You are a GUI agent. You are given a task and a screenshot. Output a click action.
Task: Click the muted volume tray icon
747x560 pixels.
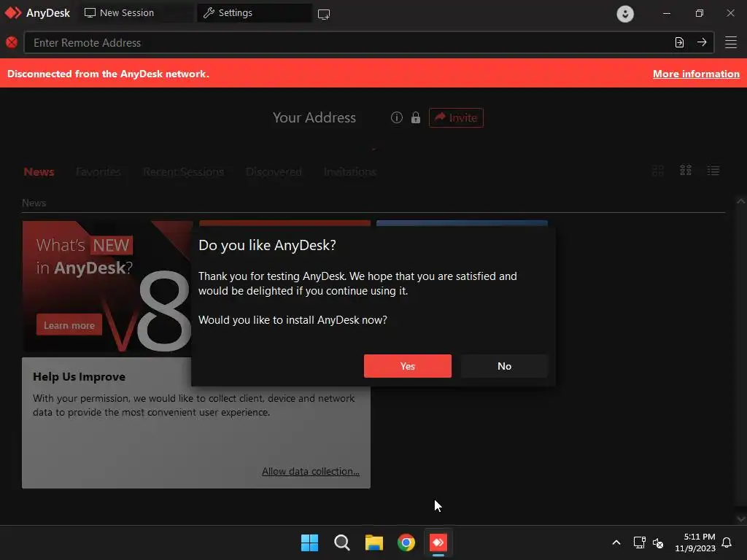coord(658,542)
